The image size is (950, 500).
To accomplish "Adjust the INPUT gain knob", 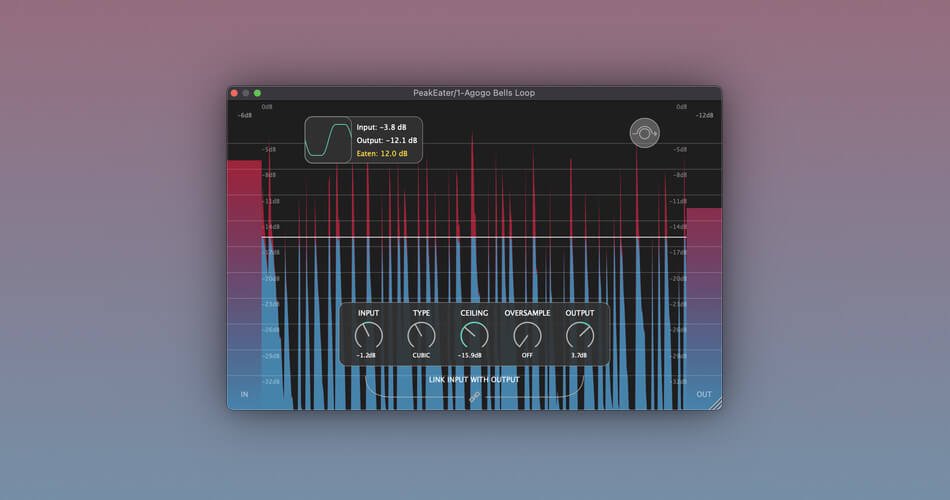I will click(x=368, y=335).
